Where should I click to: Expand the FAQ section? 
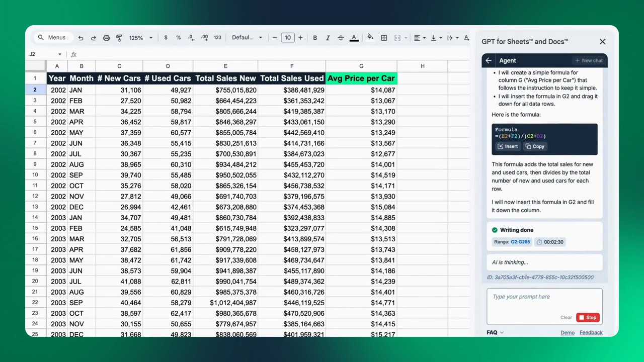(495, 332)
